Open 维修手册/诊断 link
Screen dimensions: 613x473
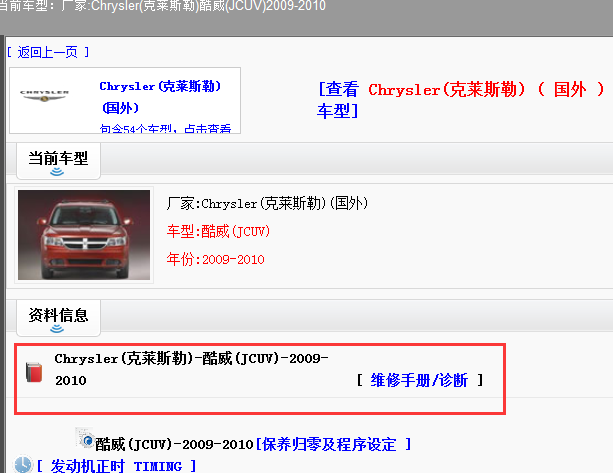click(x=419, y=380)
